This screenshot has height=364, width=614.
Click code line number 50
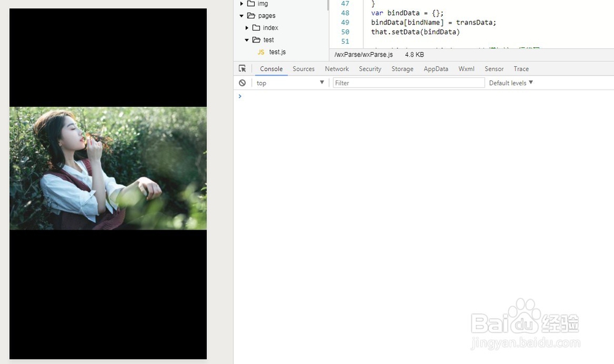tap(345, 32)
